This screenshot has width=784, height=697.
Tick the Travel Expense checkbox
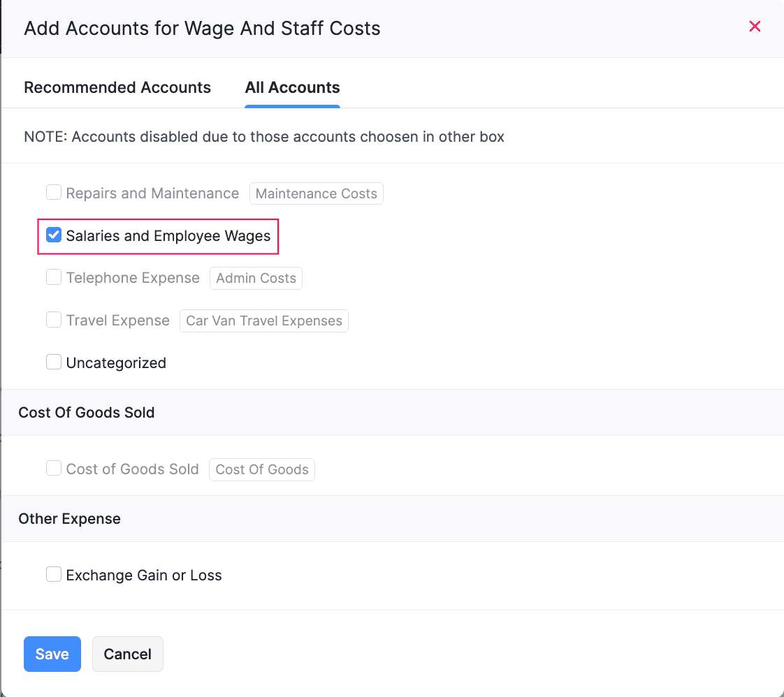point(54,320)
